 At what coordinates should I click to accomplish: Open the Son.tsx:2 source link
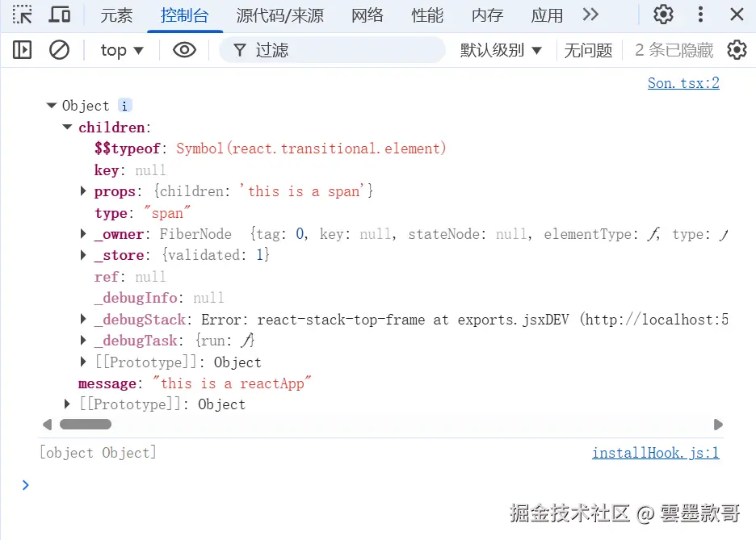click(682, 82)
